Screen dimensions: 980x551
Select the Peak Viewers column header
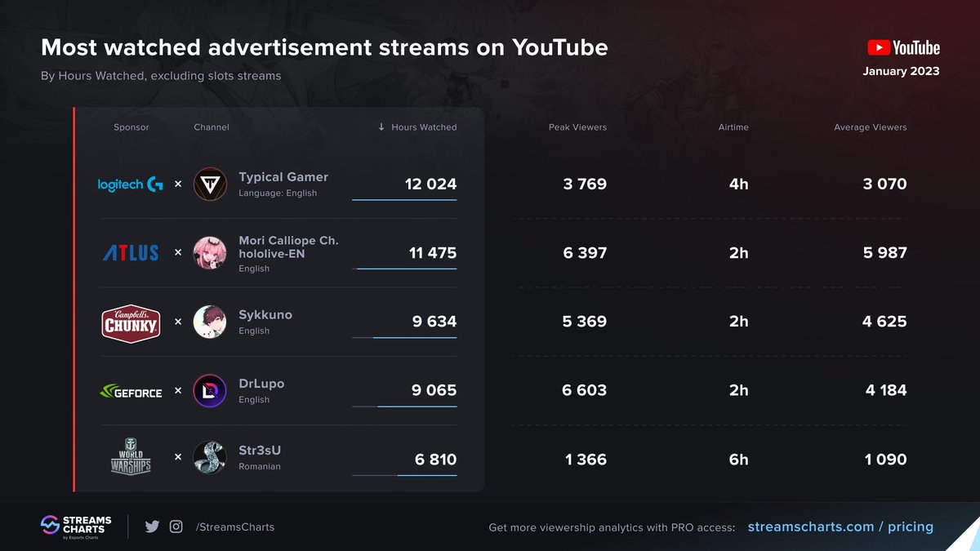click(578, 127)
